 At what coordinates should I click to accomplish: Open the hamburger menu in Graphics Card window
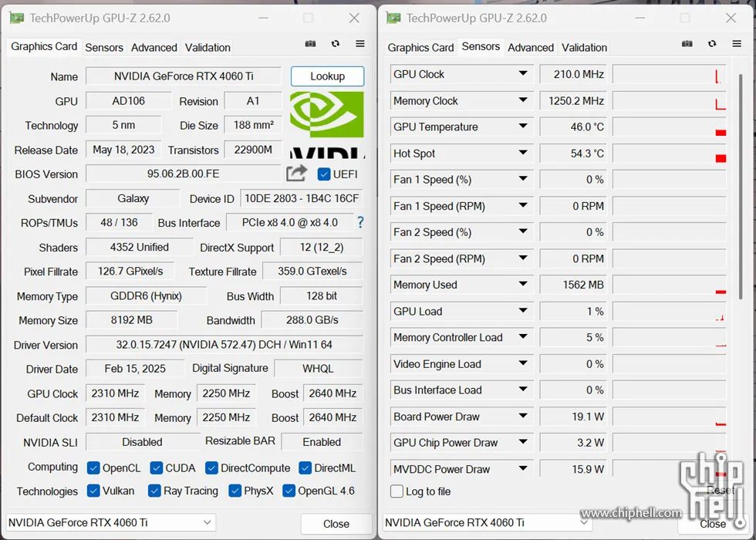point(360,44)
